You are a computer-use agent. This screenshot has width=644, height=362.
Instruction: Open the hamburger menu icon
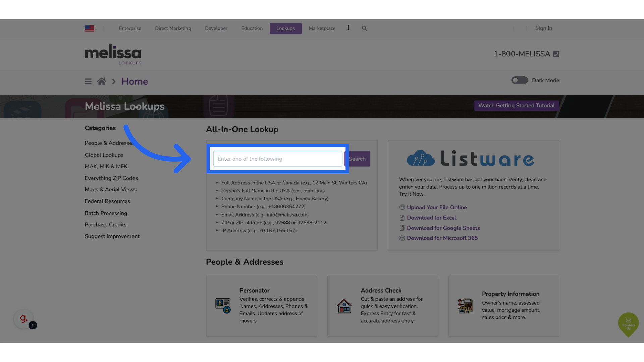tap(88, 81)
